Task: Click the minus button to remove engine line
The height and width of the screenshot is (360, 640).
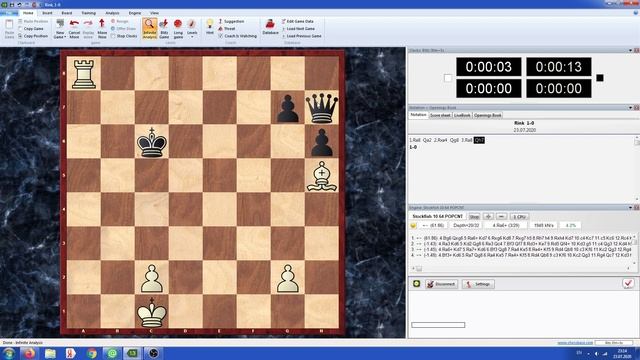Action: [502, 216]
